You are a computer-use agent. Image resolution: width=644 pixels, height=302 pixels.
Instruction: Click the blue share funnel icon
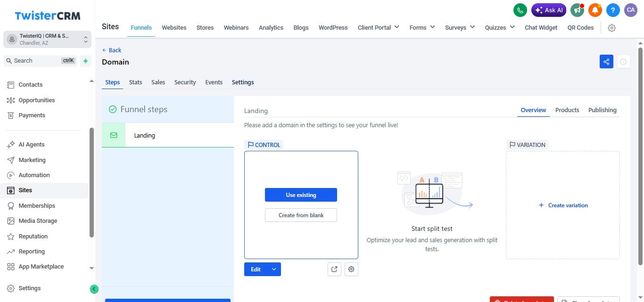pos(606,62)
